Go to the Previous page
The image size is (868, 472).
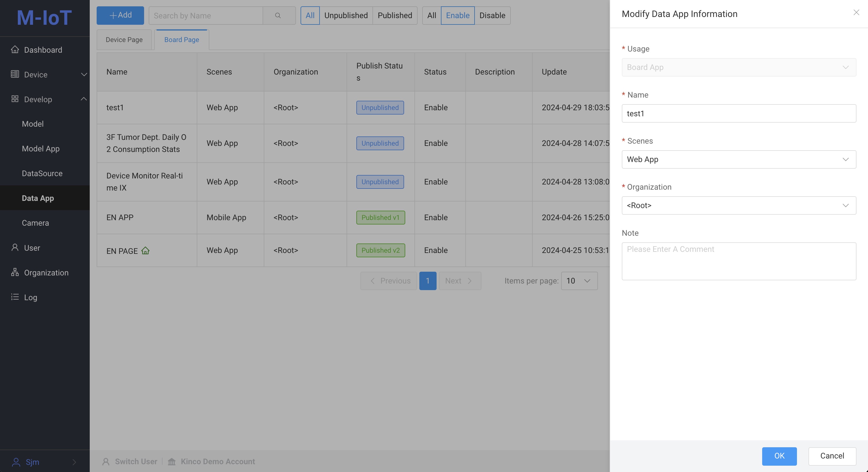(389, 281)
